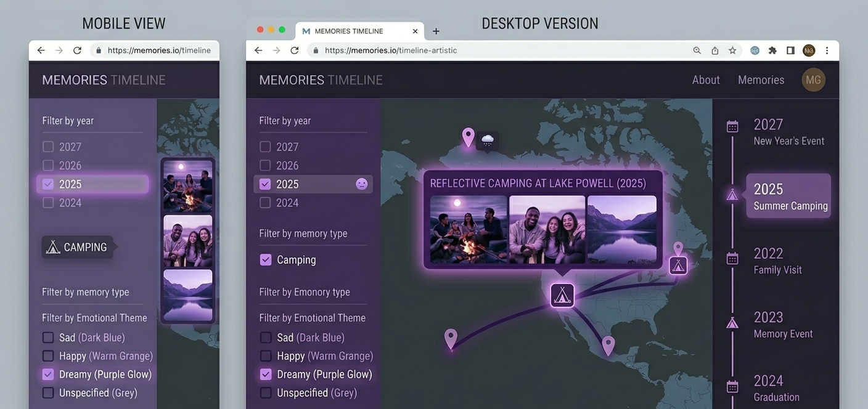This screenshot has width=868, height=409.
Task: Close the MEMORIES TIMELINE tab
Action: tap(415, 31)
